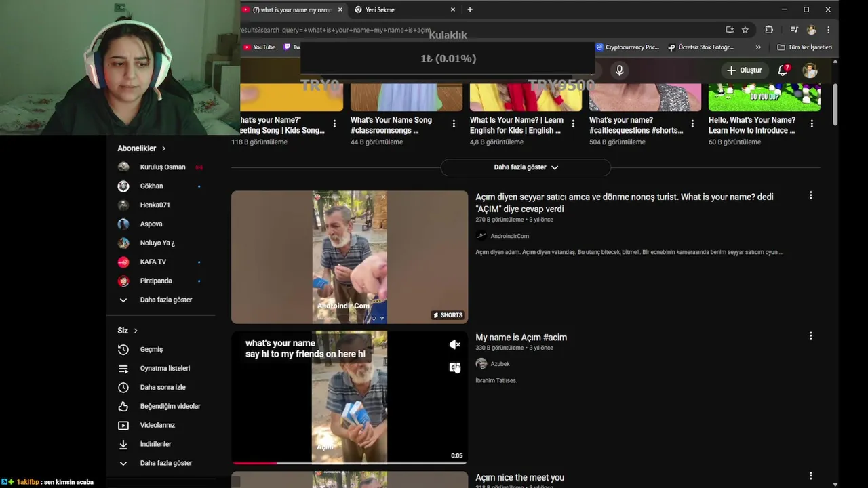Open the Chrome media control icon
This screenshot has width=868, height=488.
[x=794, y=30]
